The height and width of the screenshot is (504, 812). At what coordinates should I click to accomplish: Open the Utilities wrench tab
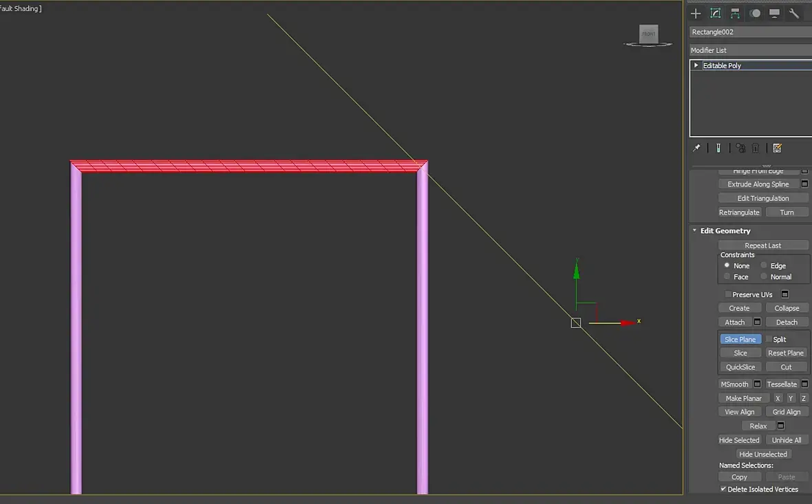pyautogui.click(x=794, y=14)
